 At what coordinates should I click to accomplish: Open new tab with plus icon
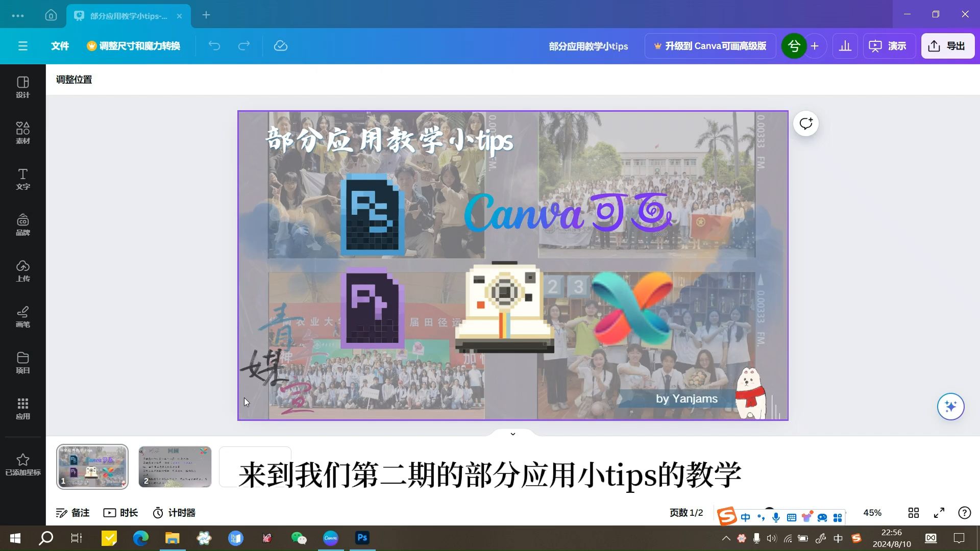point(206,15)
